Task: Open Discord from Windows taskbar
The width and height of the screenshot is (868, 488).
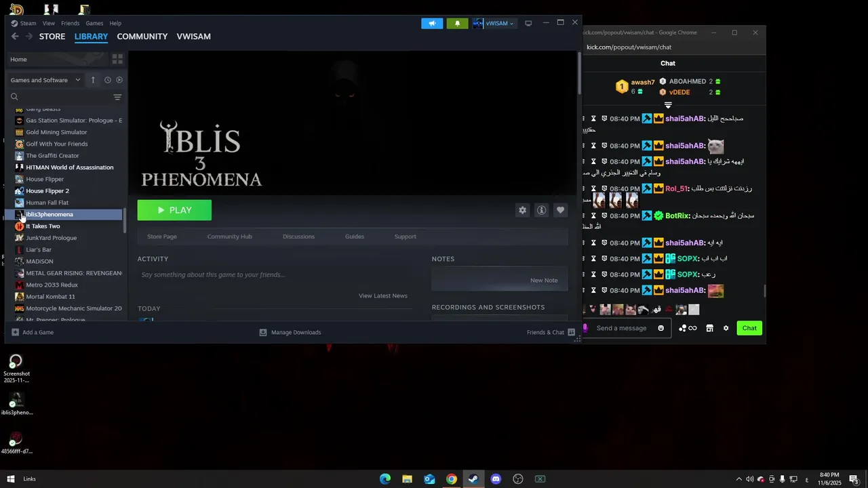Action: coord(496,479)
